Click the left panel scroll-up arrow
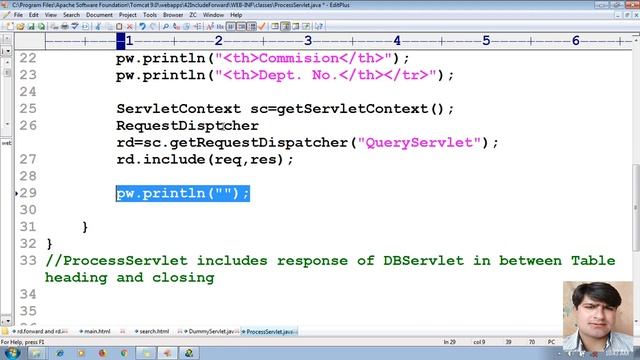640x360 pixels. (7, 62)
